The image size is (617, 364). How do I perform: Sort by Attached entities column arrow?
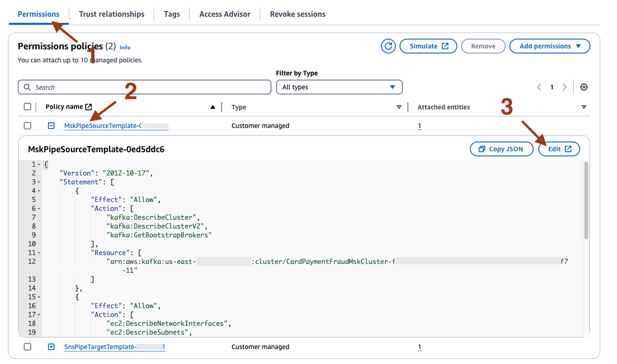584,107
